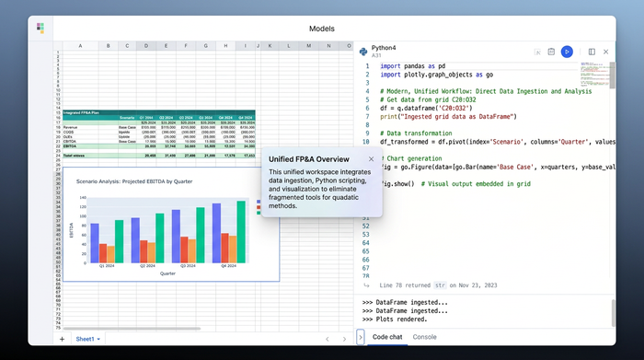Click the 'Unified FP&A Overview' tooltip heading

click(309, 159)
